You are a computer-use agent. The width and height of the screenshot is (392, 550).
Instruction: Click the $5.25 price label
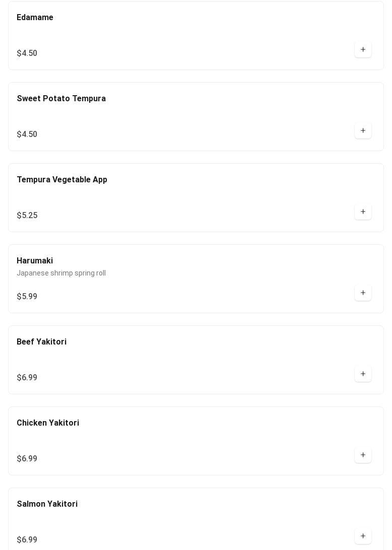(x=27, y=216)
